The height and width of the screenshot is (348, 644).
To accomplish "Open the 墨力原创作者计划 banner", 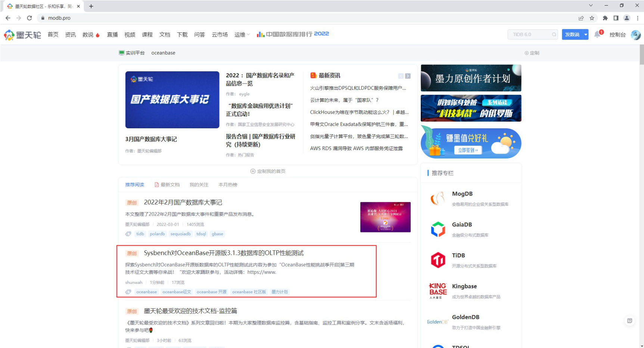I will (x=471, y=78).
